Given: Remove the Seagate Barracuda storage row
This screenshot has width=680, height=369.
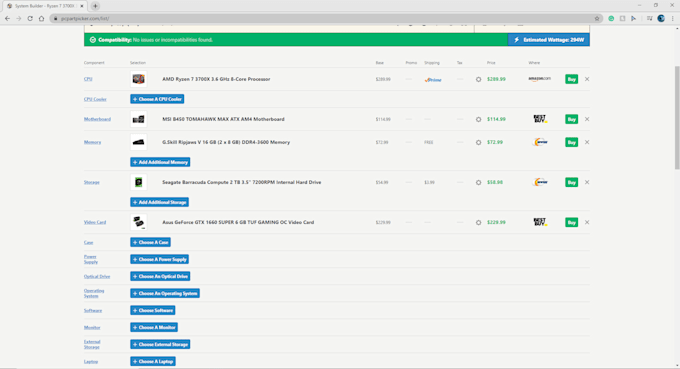Looking at the screenshot, I should coord(587,183).
